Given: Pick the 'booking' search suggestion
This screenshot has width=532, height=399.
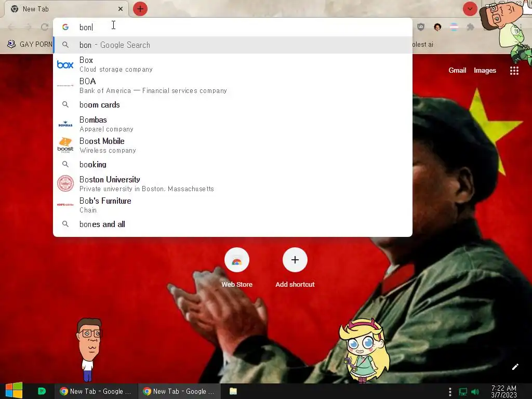Looking at the screenshot, I should 233,165.
